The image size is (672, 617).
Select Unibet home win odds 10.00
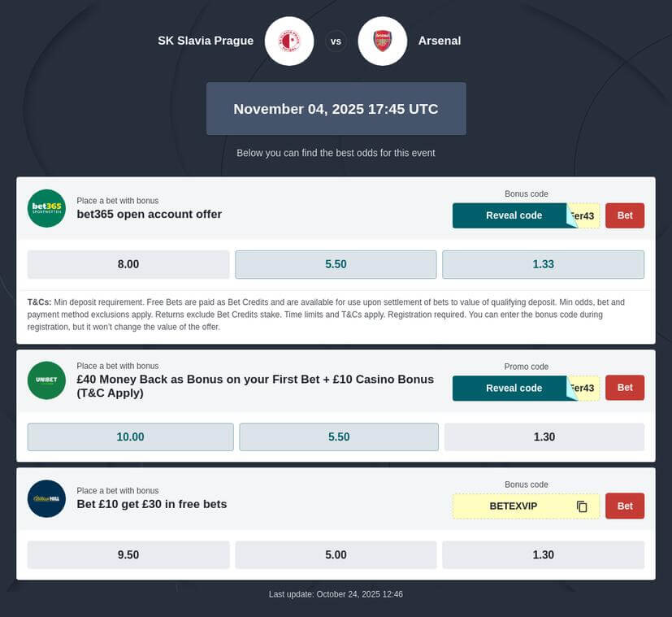tap(130, 437)
